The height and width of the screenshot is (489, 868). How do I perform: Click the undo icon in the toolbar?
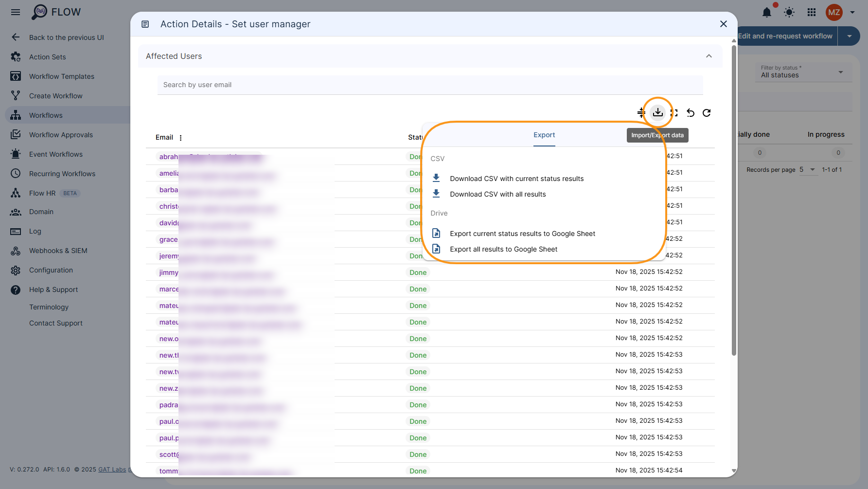pyautogui.click(x=690, y=112)
